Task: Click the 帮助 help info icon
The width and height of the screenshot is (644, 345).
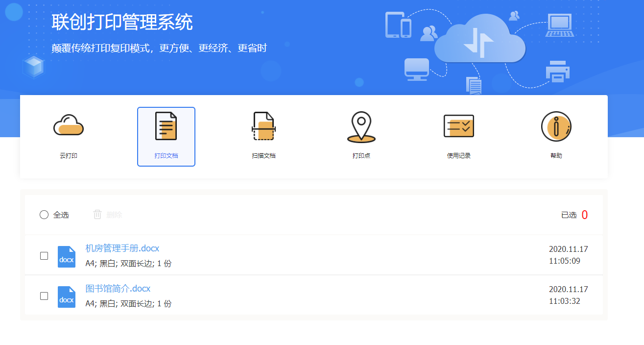Action: point(556,126)
